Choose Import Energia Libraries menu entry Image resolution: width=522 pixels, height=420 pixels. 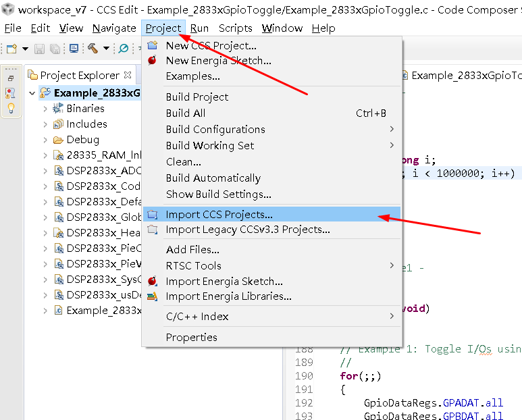271,296
